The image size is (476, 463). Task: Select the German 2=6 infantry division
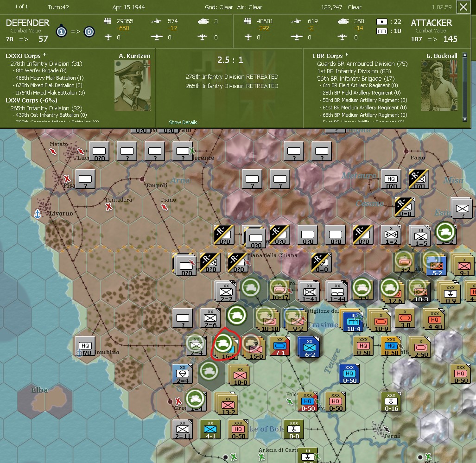(210, 318)
